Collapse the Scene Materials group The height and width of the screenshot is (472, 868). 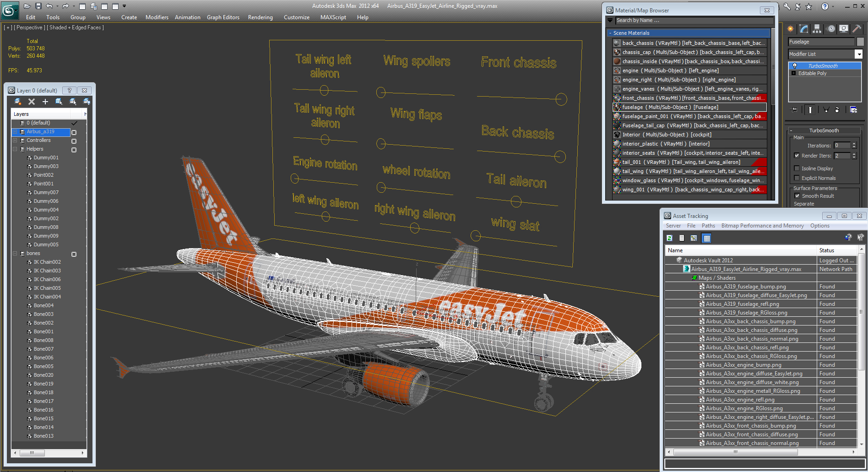click(610, 33)
